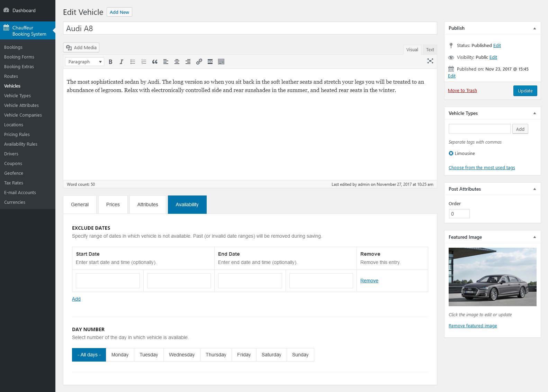Switch to the Prices tab

click(x=113, y=205)
